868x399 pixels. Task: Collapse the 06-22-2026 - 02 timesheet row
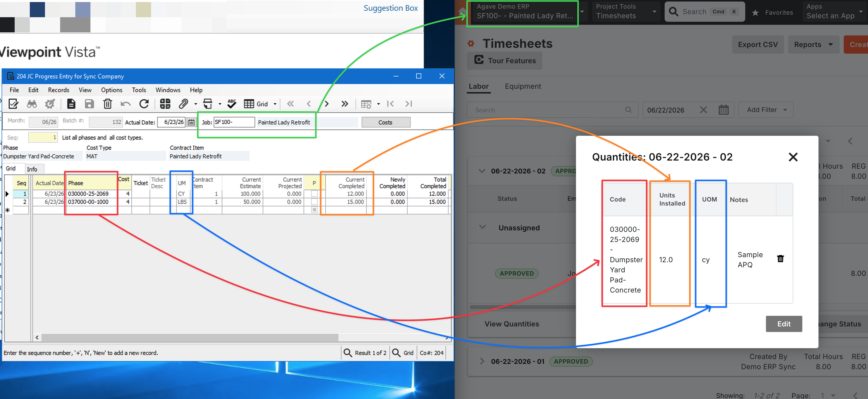(482, 171)
